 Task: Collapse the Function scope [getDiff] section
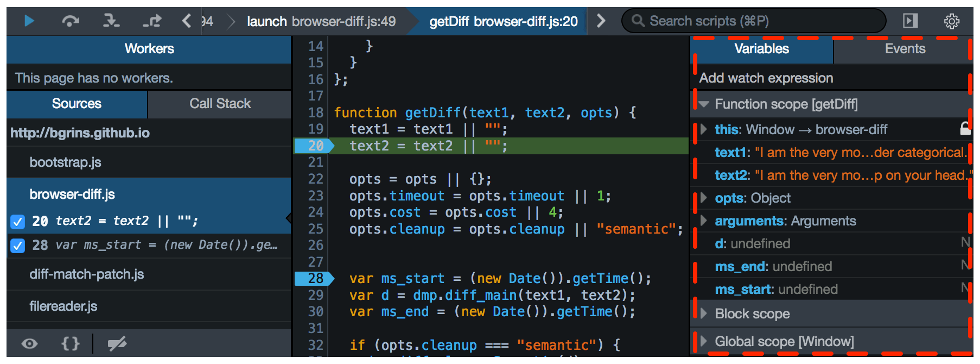tap(704, 104)
